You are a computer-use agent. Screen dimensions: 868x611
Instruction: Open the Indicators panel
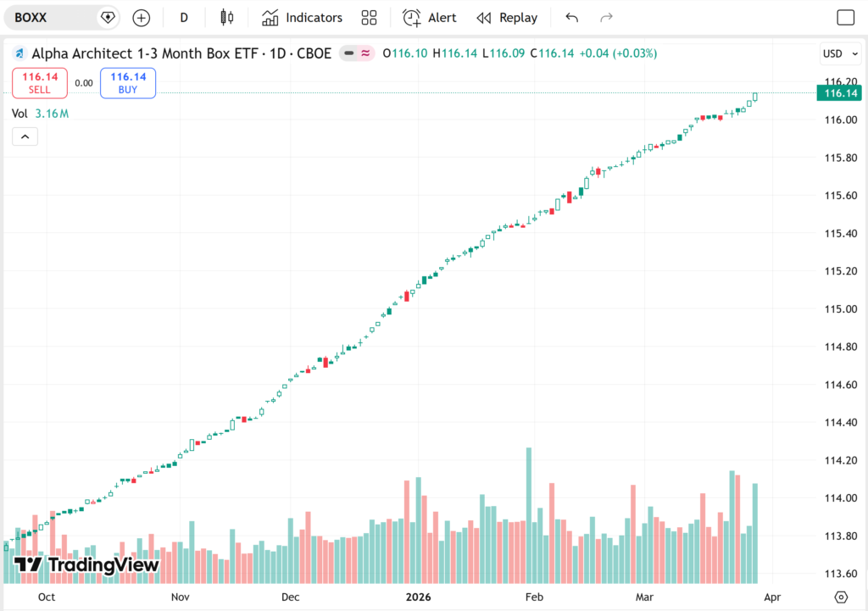point(303,18)
